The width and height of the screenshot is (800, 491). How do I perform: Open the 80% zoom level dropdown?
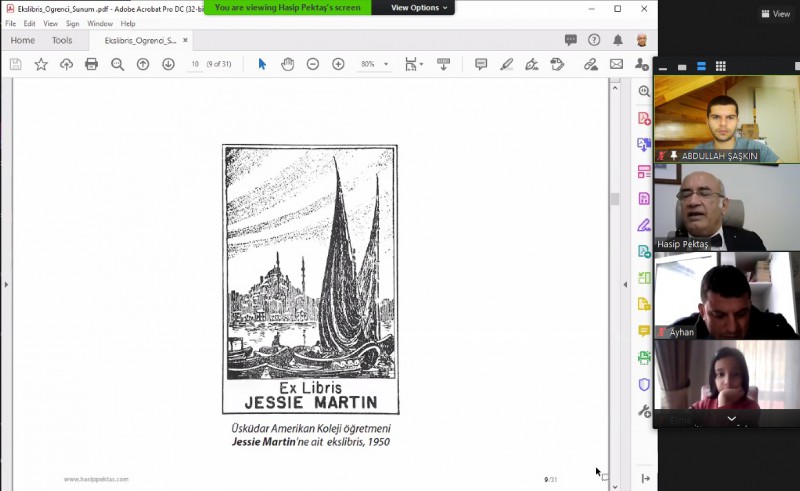pos(375,64)
